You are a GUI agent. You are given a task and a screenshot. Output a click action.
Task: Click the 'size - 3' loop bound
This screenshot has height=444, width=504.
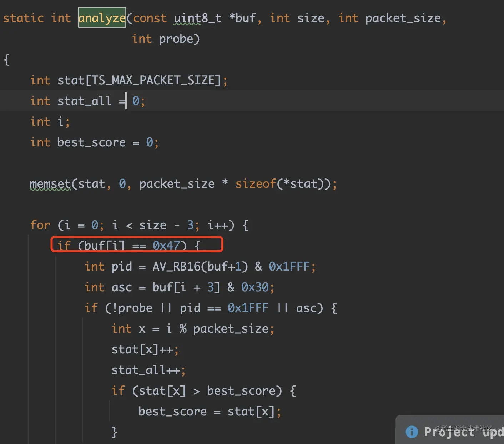point(166,225)
